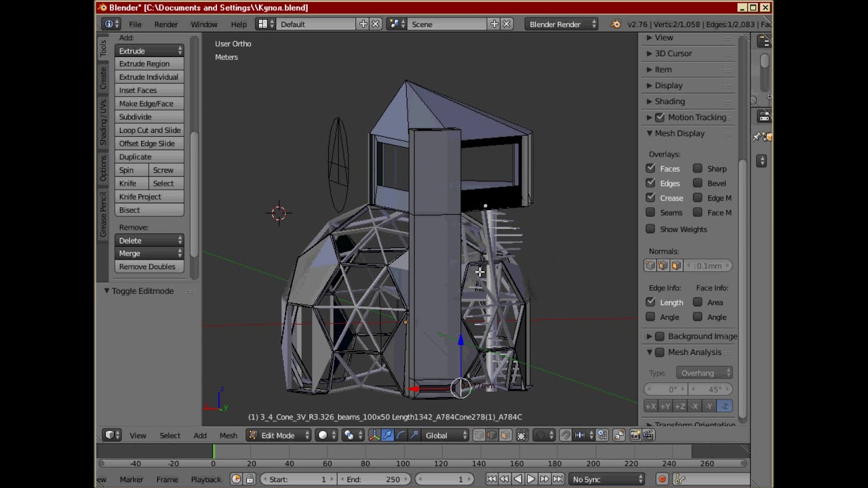Enable the Seams overlay checkbox

(650, 212)
